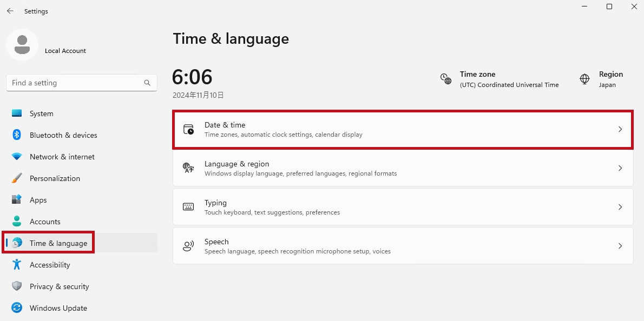Image resolution: width=644 pixels, height=321 pixels.
Task: Click the Find a setting field
Action: tap(76, 83)
